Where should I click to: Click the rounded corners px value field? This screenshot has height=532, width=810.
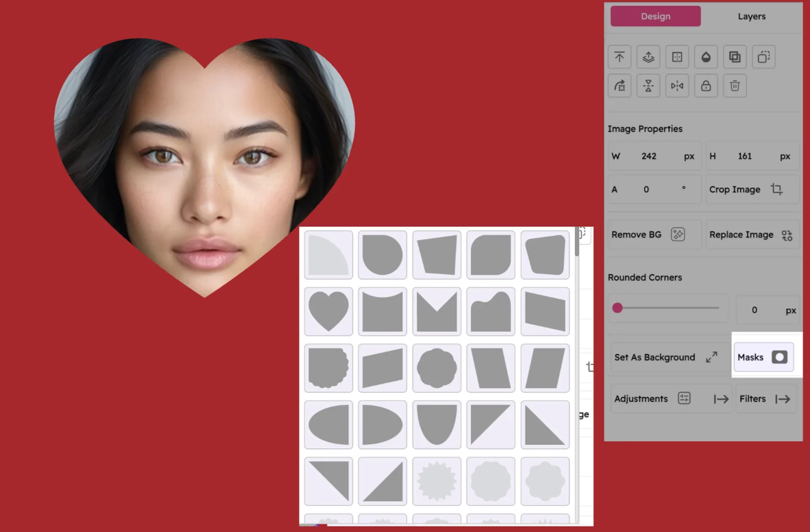tap(767, 310)
